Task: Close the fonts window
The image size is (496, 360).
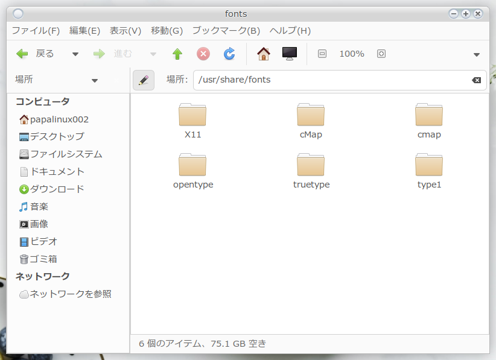Action: (478, 14)
